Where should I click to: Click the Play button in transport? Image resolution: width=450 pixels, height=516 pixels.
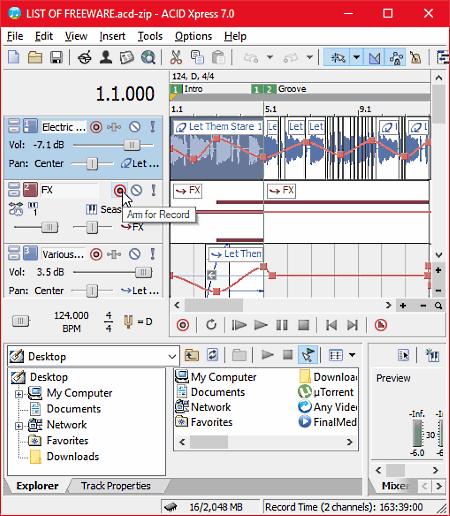(260, 325)
